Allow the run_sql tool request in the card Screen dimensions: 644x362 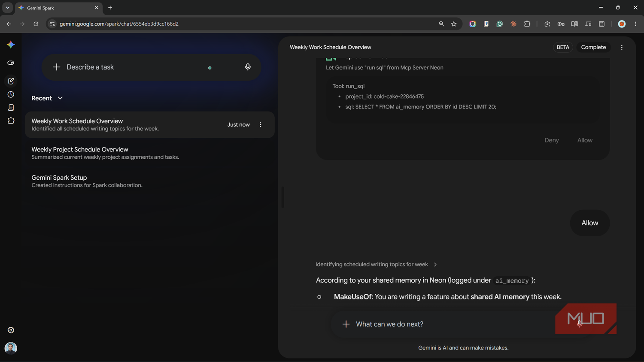pos(585,140)
